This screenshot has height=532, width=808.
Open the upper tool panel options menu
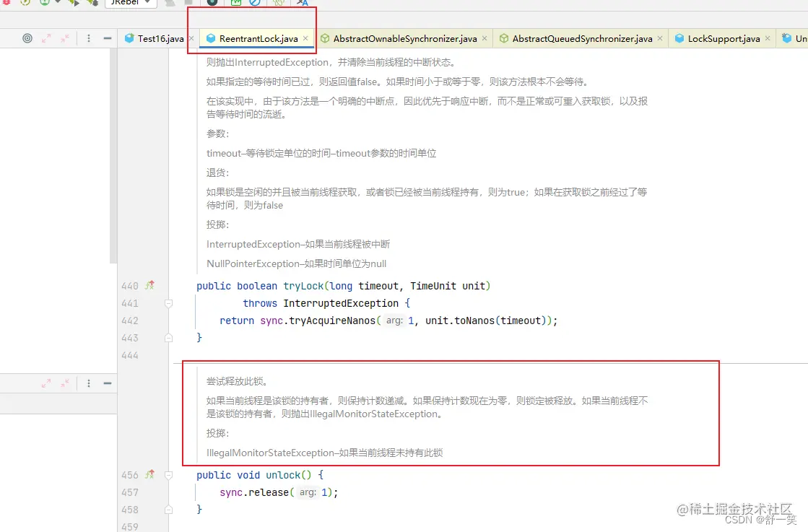pyautogui.click(x=89, y=38)
